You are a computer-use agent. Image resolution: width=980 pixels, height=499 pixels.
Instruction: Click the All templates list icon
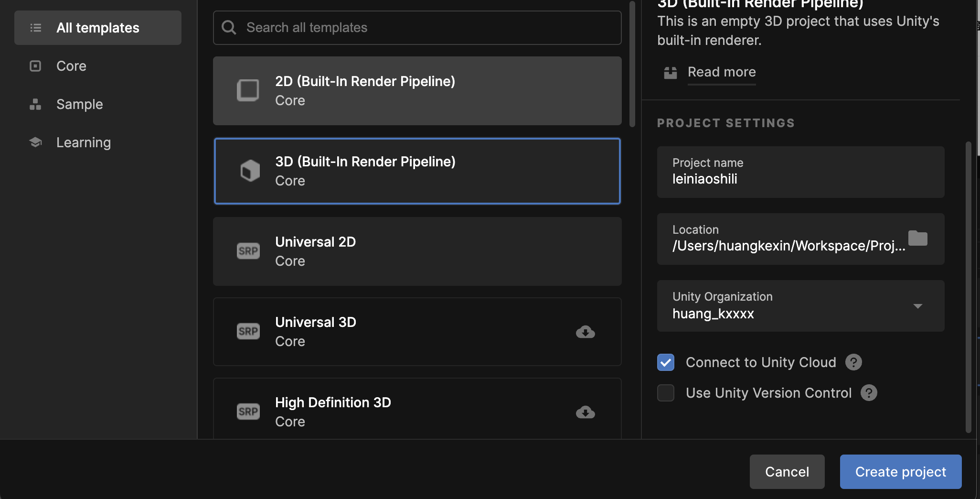(x=36, y=28)
